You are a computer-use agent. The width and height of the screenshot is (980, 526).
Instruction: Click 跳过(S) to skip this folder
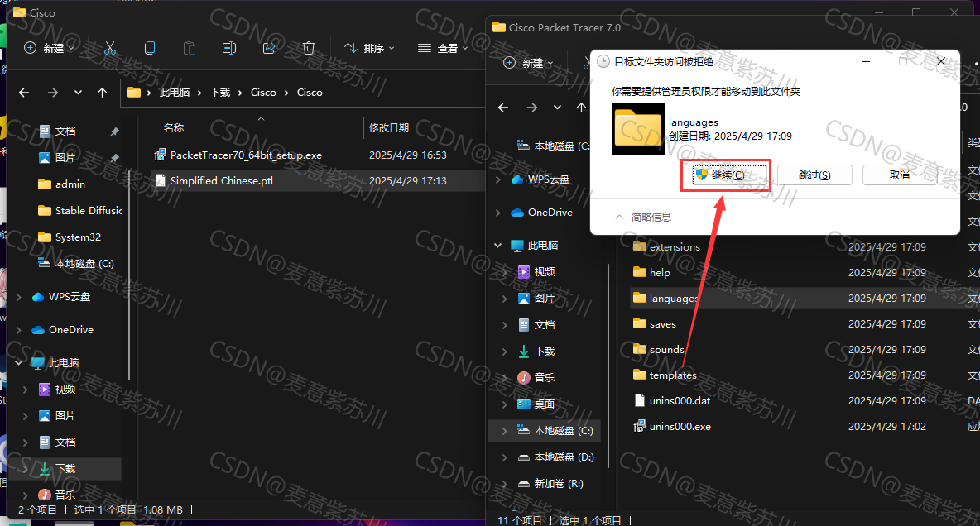coord(814,175)
